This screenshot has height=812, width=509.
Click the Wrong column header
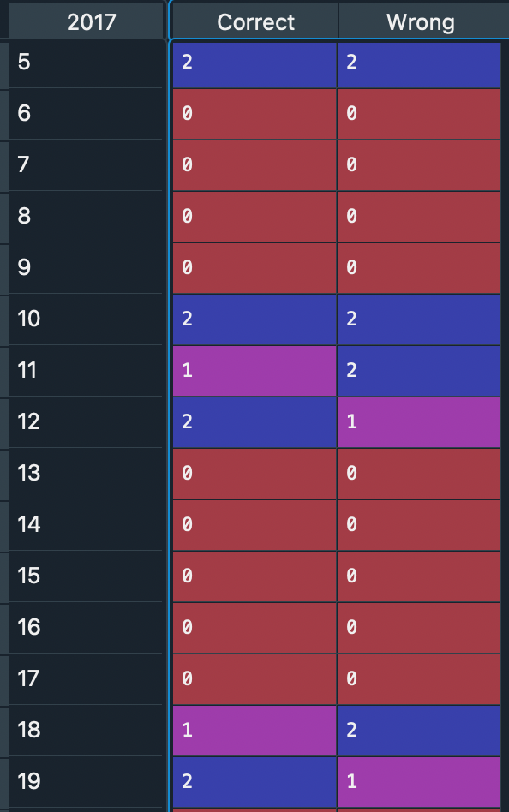pos(419,21)
